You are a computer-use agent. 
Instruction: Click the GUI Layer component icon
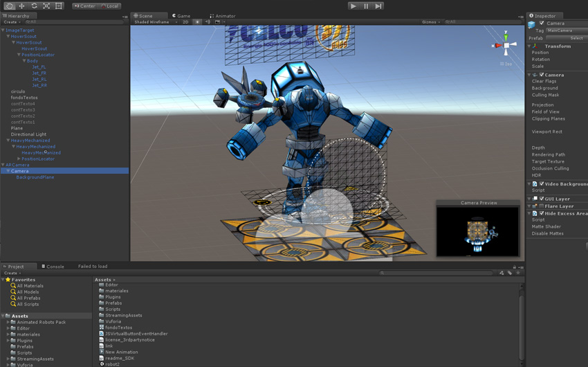[x=535, y=199]
